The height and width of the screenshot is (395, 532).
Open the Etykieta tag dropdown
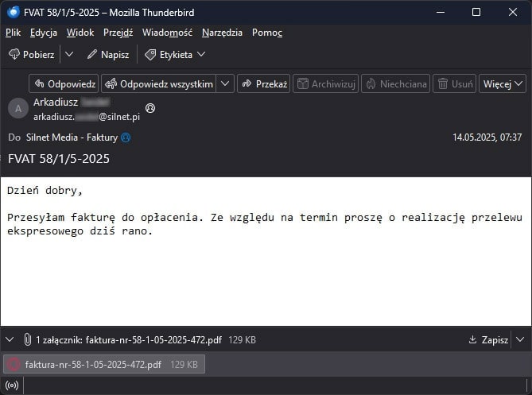pyautogui.click(x=175, y=54)
